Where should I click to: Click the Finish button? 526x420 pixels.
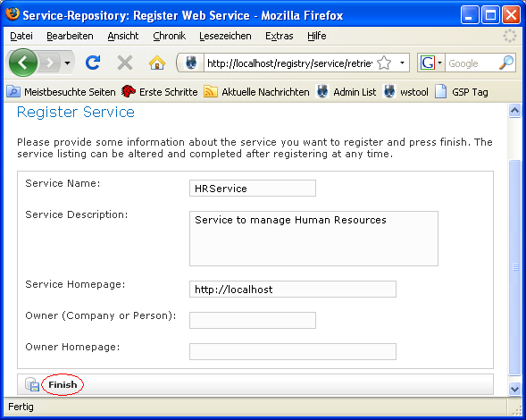click(63, 384)
